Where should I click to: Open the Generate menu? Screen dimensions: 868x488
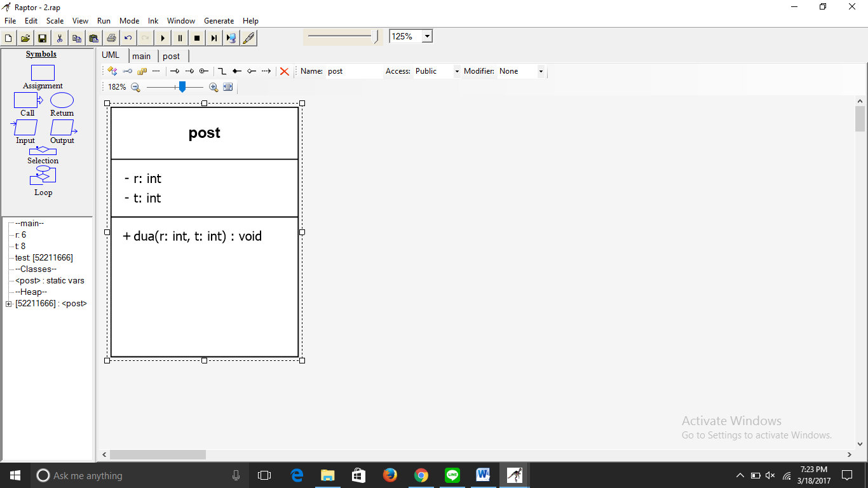click(219, 21)
